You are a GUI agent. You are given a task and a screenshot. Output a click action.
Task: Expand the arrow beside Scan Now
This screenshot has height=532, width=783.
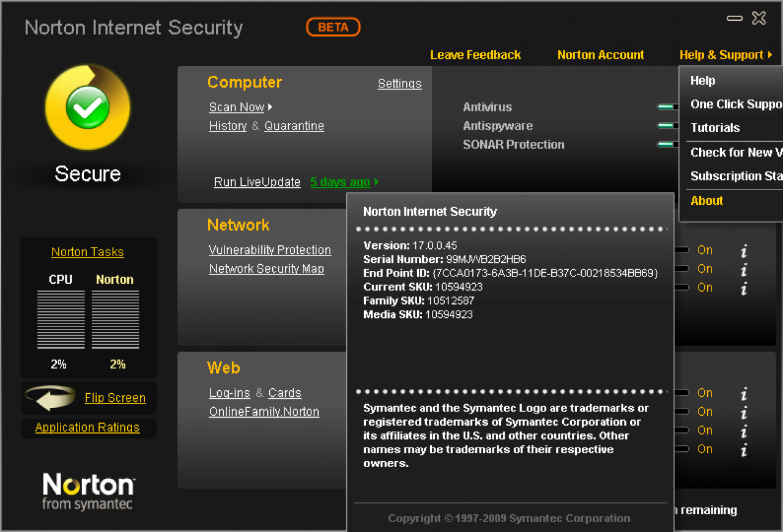pyautogui.click(x=270, y=108)
